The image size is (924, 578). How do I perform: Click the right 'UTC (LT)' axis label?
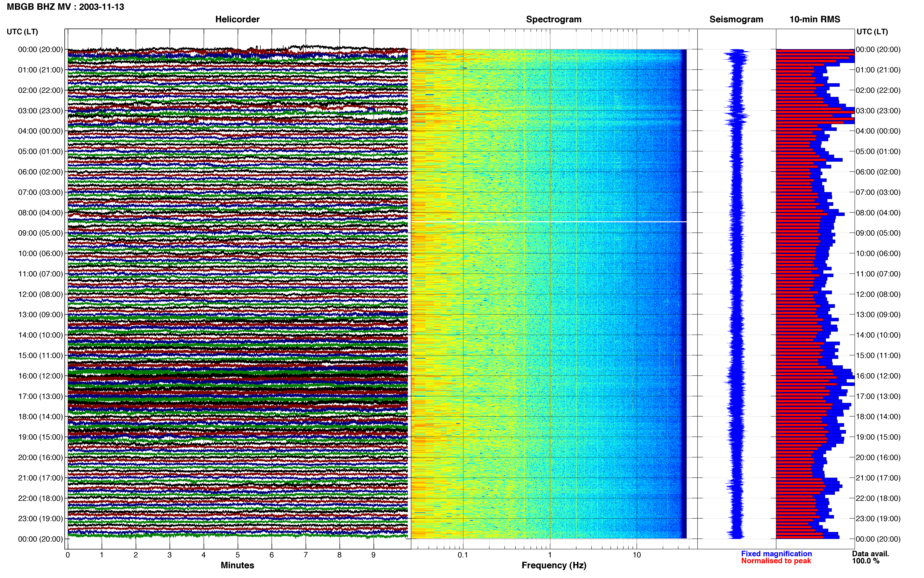872,32
